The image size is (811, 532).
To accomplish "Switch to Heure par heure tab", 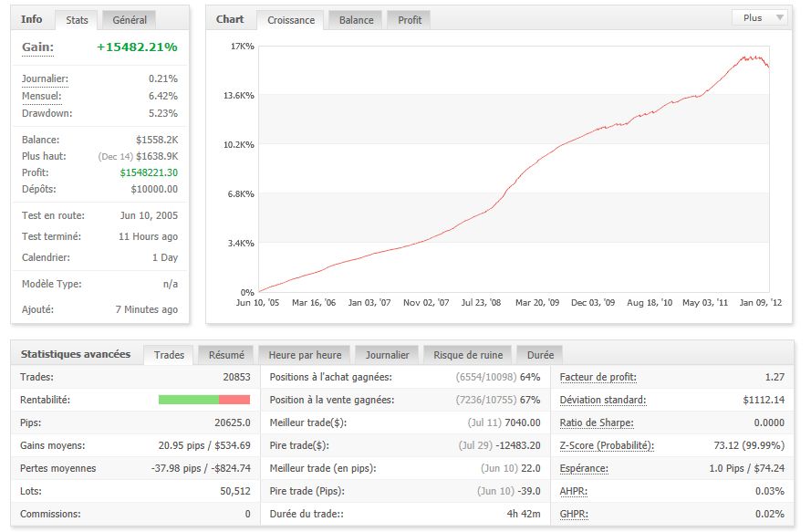I will [305, 354].
